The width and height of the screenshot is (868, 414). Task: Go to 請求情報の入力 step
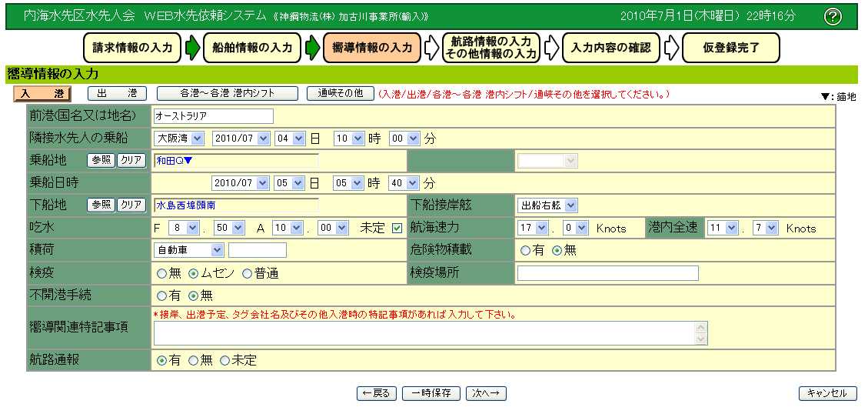tap(132, 48)
